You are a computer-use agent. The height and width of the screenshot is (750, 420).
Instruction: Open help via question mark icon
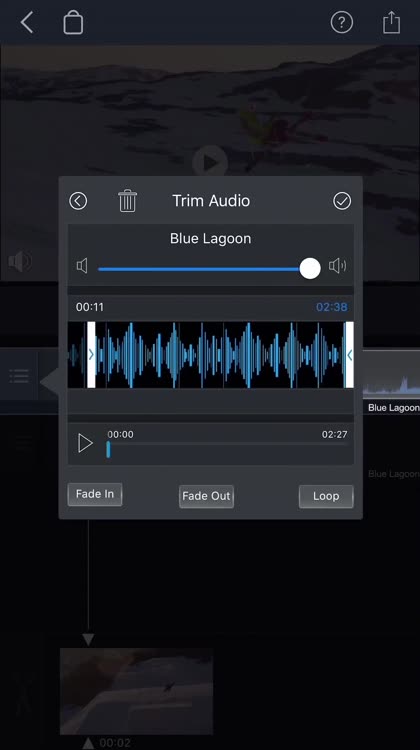coord(342,22)
